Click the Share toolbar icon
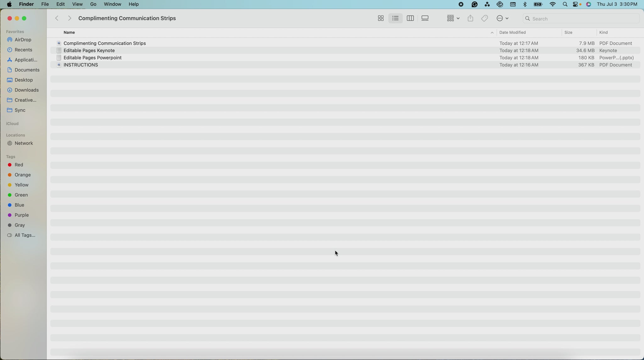 tap(470, 19)
